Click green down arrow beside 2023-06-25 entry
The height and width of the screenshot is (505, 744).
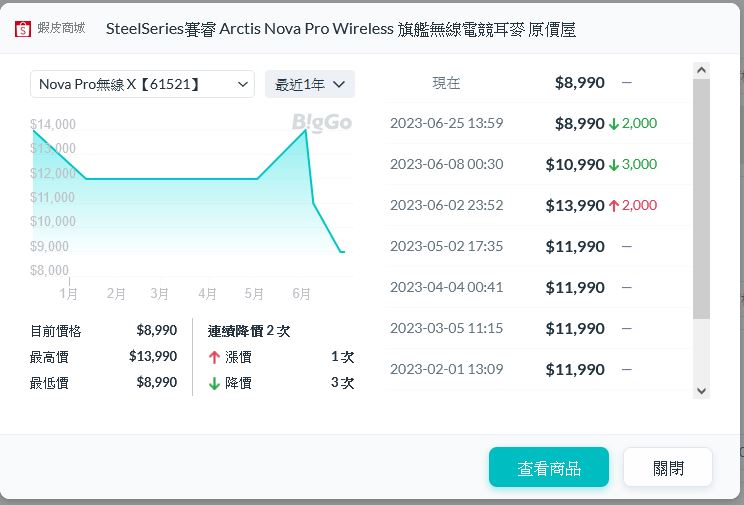[614, 124]
